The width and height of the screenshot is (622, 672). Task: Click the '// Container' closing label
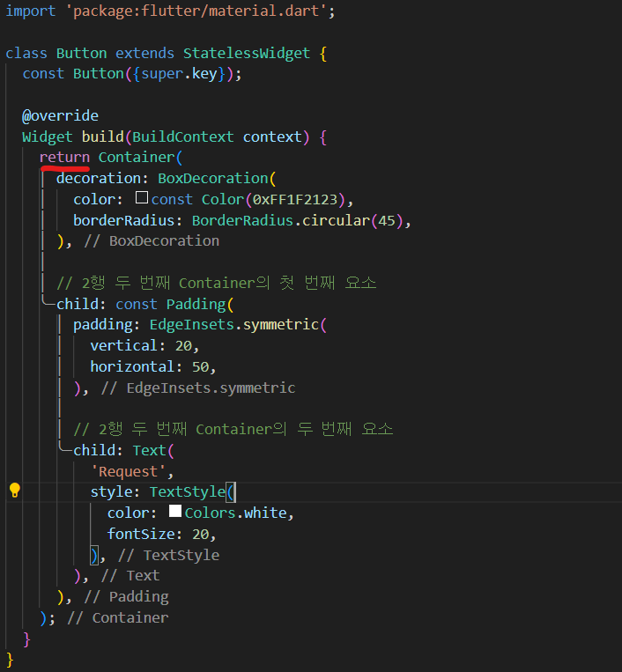point(118,618)
